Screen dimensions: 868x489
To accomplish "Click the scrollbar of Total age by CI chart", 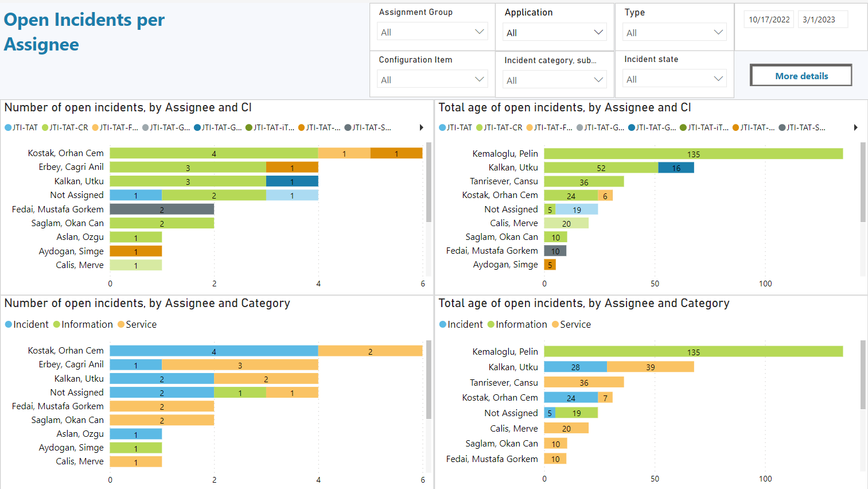I will pyautogui.click(x=863, y=182).
